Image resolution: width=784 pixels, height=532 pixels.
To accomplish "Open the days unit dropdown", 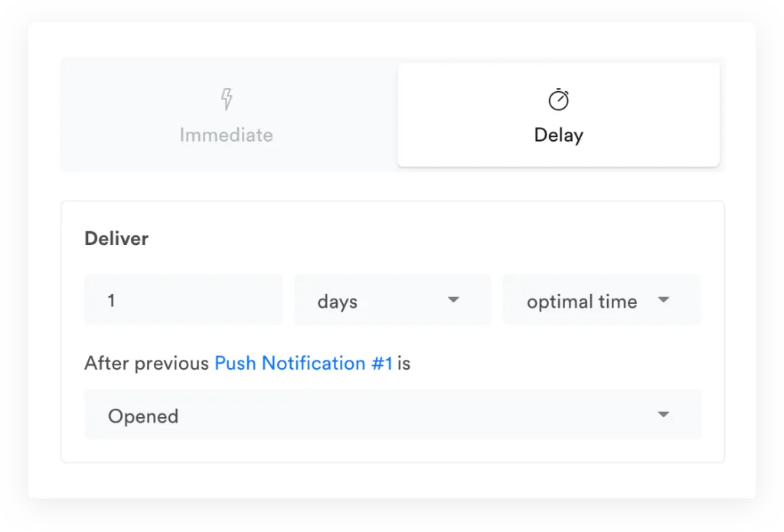I will click(x=392, y=300).
